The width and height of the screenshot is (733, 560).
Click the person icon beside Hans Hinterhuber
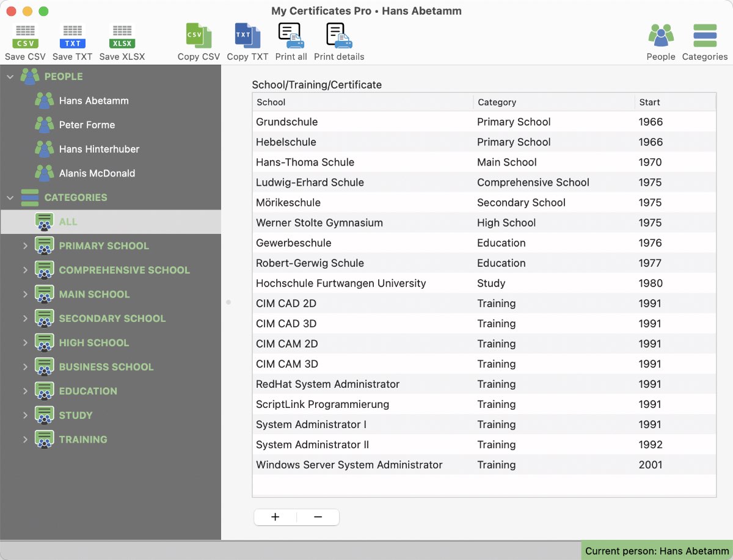(x=44, y=149)
